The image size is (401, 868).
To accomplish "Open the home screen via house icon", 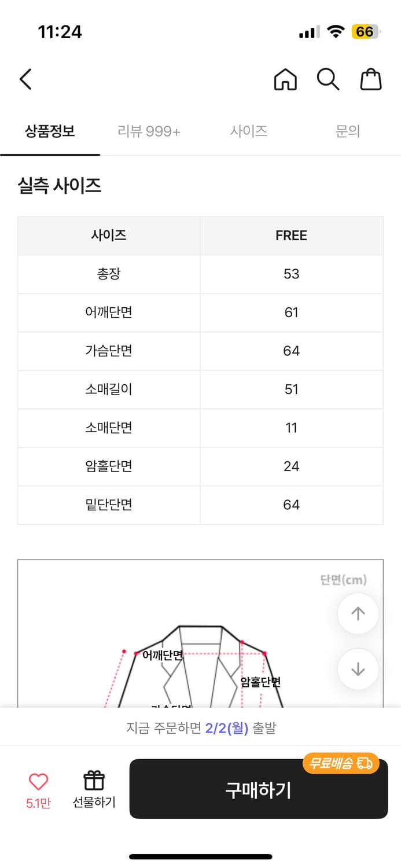I will tap(286, 79).
